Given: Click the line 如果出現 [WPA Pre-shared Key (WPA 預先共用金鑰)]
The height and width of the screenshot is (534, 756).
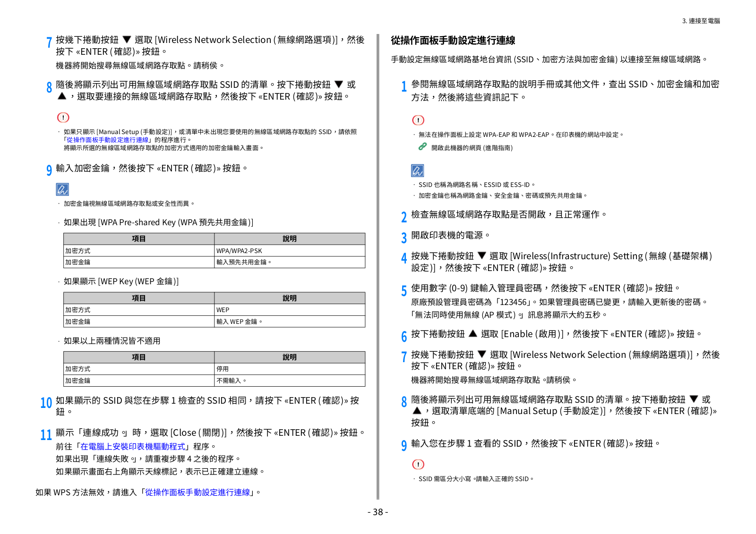Looking at the screenshot, I should (158, 222).
